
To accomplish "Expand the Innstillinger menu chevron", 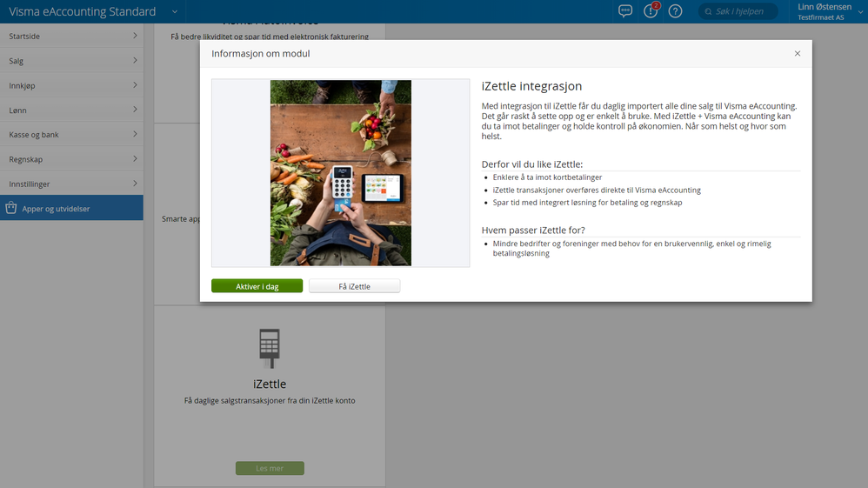I will click(x=135, y=184).
